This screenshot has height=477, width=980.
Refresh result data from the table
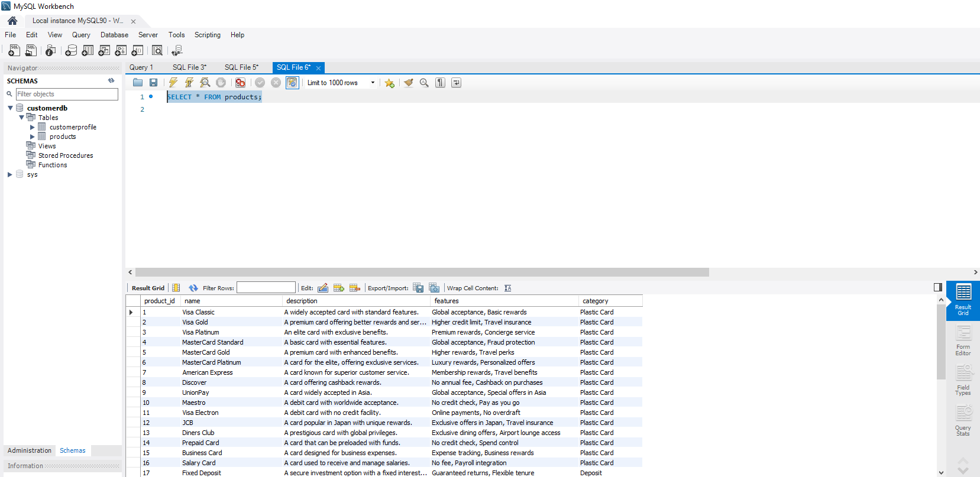193,288
